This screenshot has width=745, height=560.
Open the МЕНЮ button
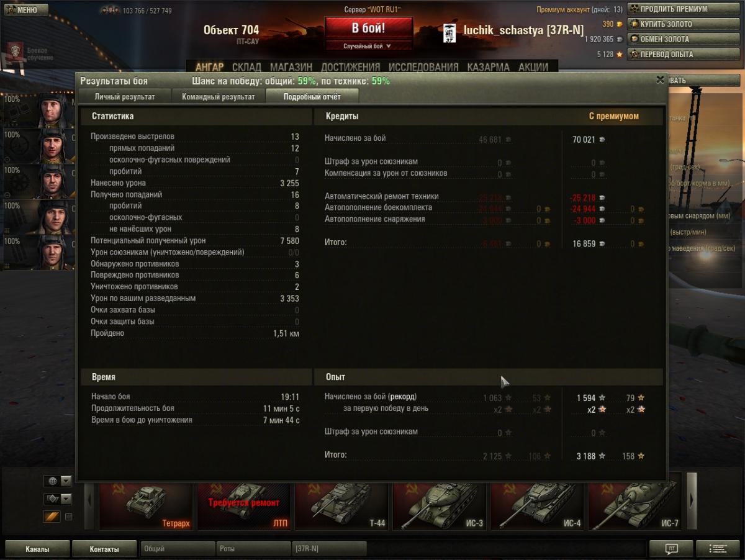26,10
